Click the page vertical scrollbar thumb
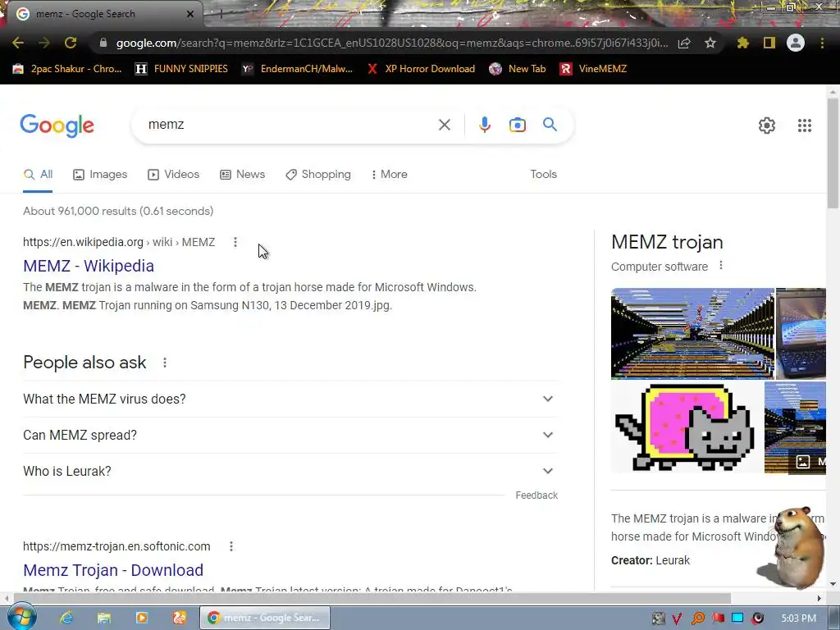The height and width of the screenshot is (630, 840). [x=833, y=154]
